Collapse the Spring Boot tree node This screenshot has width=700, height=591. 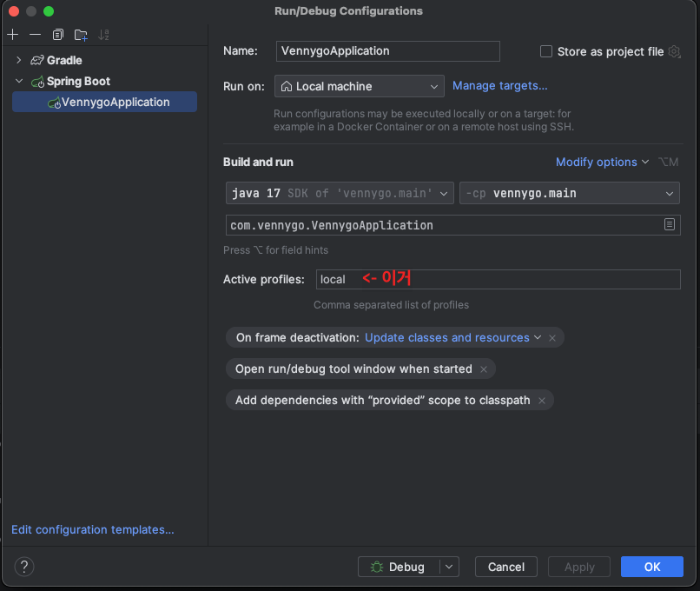[x=19, y=81]
